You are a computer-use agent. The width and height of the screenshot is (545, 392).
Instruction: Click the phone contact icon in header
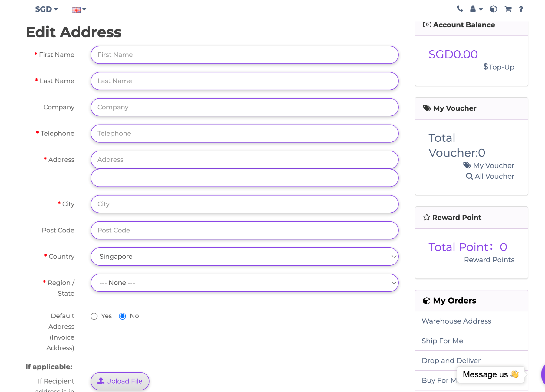coord(460,9)
